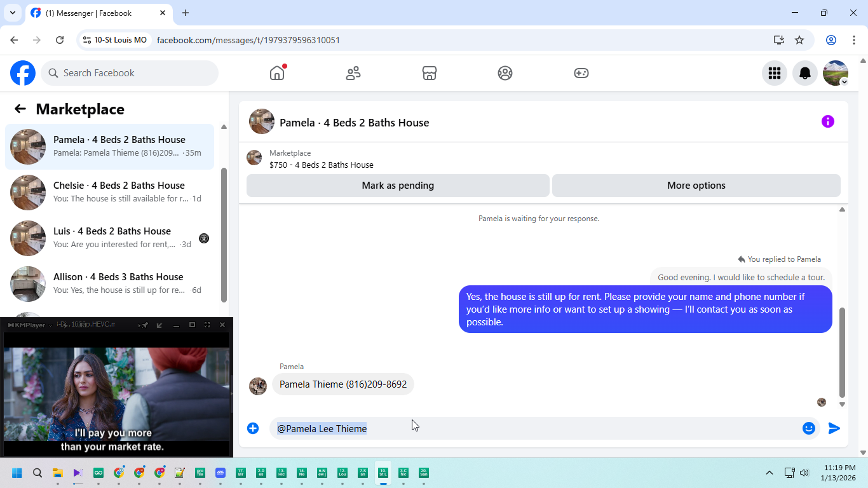The width and height of the screenshot is (868, 488).
Task: Open the Facebook menu grid icon
Action: pos(775,73)
